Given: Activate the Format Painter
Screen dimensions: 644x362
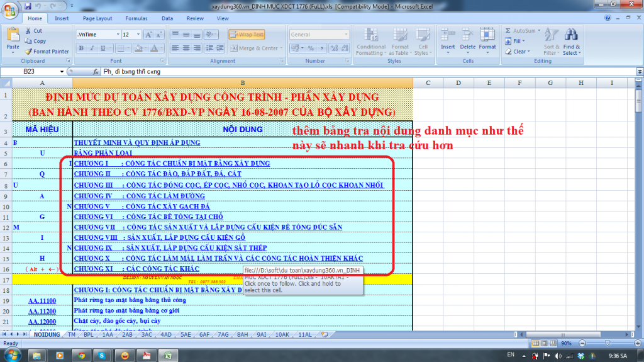Looking at the screenshot, I should 47,52.
